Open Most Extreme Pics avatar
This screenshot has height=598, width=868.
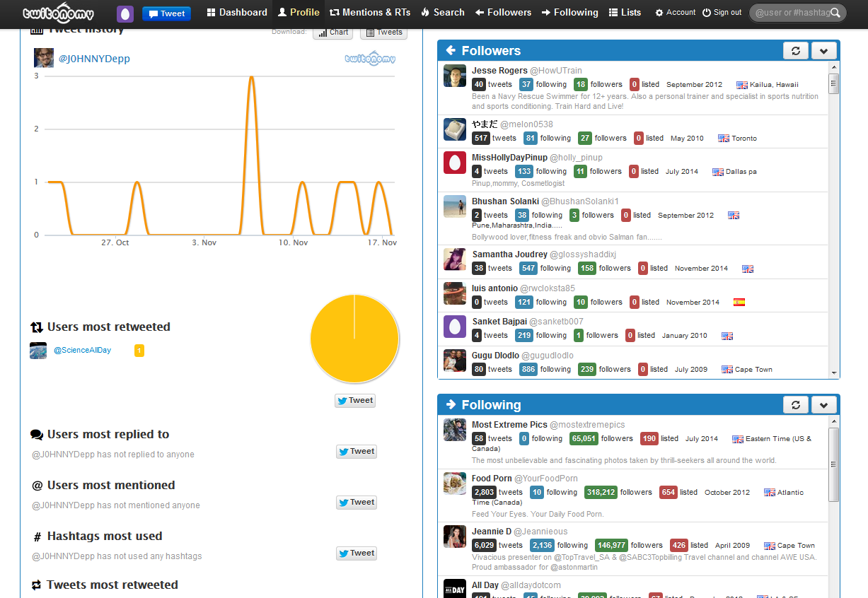[x=455, y=430]
